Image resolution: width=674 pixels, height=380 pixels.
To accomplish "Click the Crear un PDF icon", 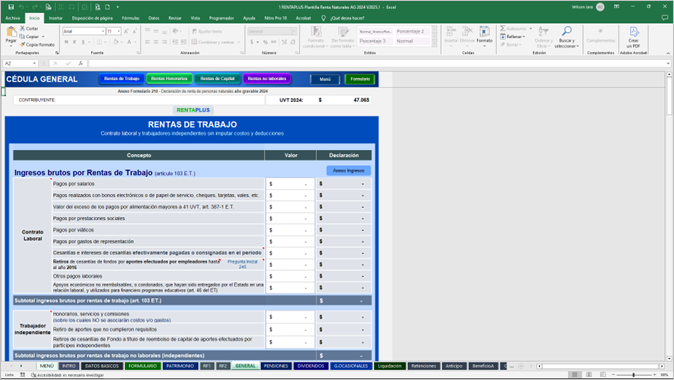I will [634, 32].
